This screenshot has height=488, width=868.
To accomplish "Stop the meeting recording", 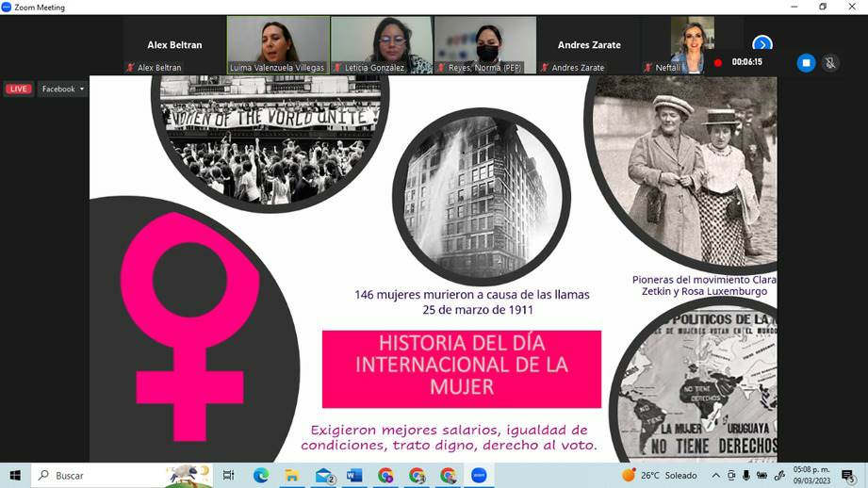I will click(806, 62).
